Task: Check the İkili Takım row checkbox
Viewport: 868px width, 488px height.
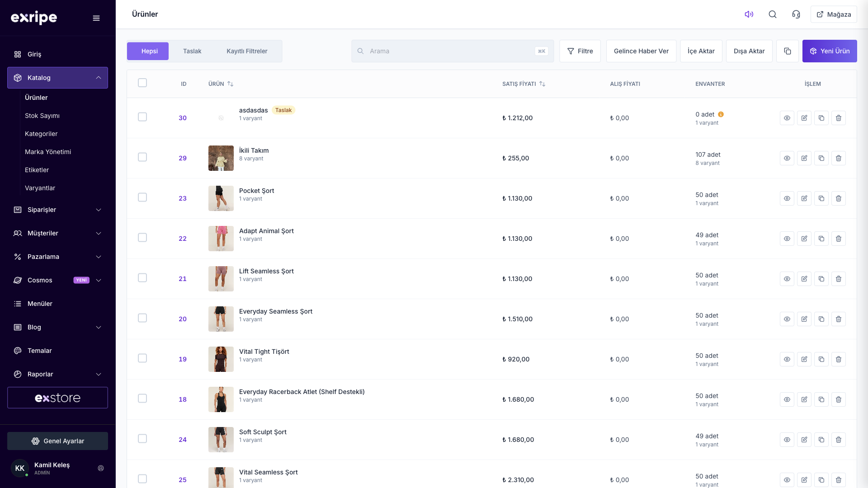Action: (142, 157)
